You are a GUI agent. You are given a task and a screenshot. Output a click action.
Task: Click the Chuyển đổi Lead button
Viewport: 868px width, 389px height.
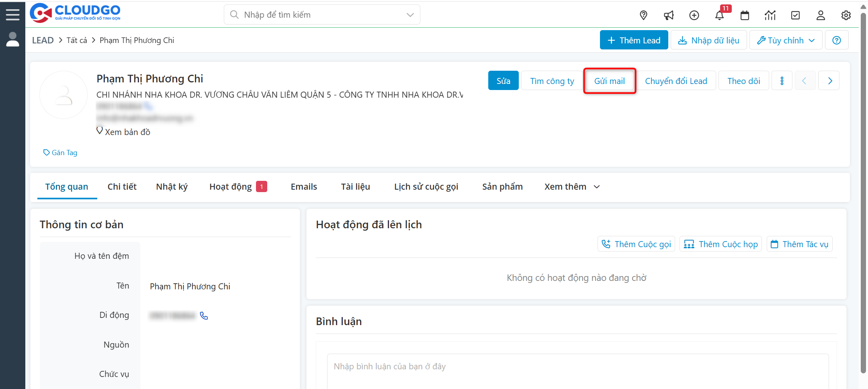(676, 81)
